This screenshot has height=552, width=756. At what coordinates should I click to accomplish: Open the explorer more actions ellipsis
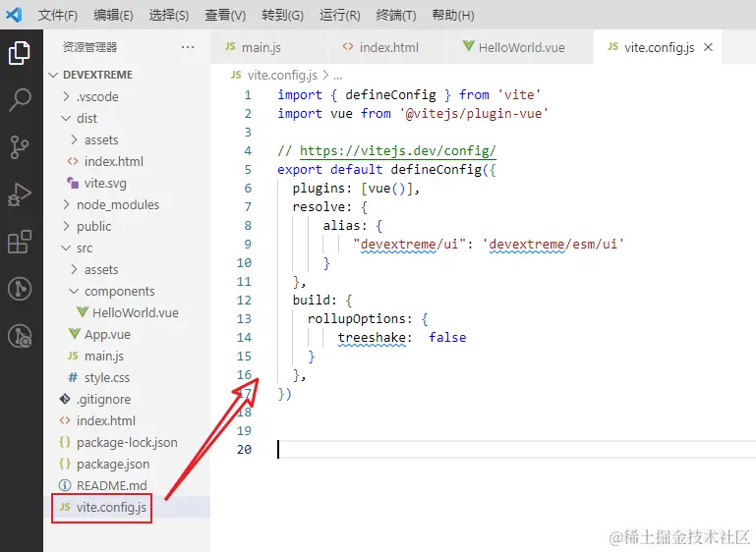[x=188, y=47]
